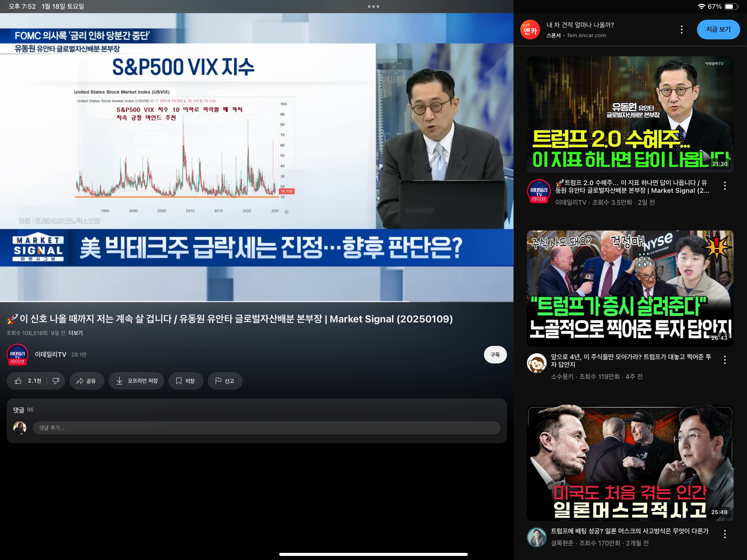Open 설록현준 channel avatar
The image size is (747, 560).
click(537, 537)
